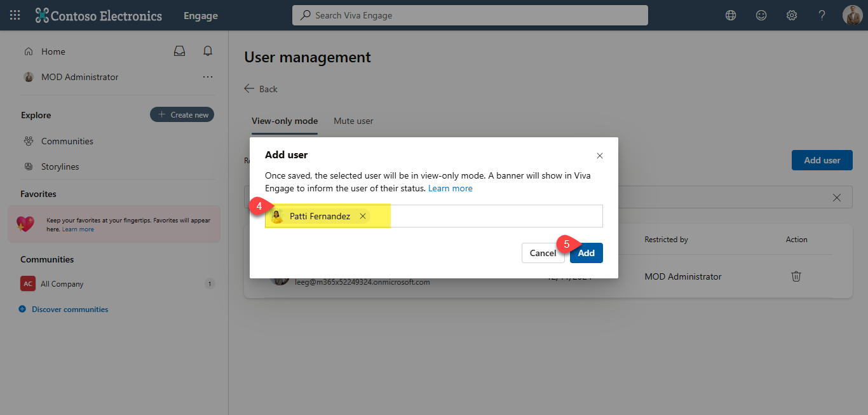Click the plus beside Discover communities

pyautogui.click(x=22, y=309)
